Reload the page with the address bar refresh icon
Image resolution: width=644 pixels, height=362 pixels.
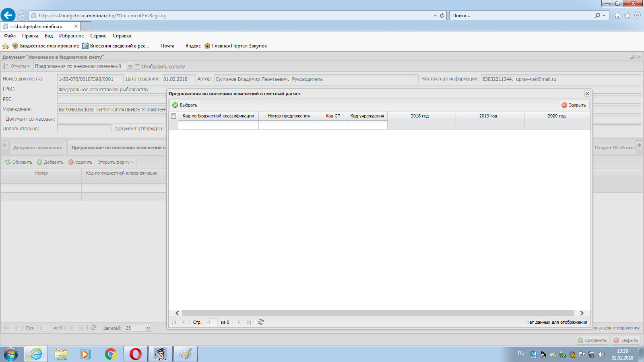(x=442, y=15)
